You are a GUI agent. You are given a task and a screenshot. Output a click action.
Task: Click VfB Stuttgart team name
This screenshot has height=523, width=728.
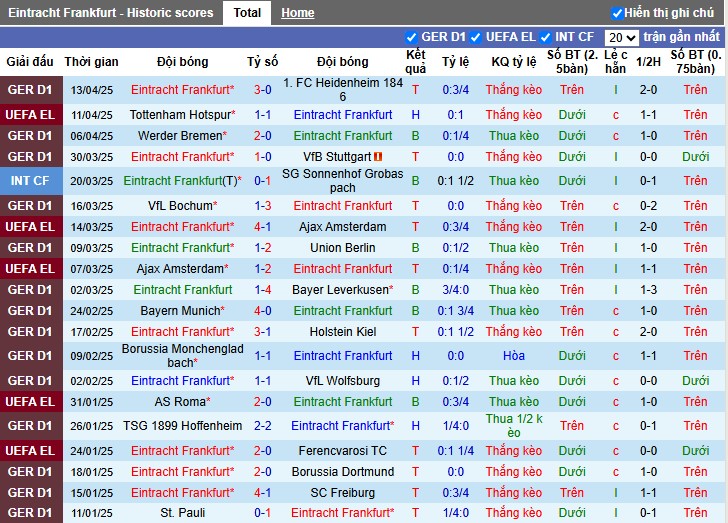click(337, 157)
